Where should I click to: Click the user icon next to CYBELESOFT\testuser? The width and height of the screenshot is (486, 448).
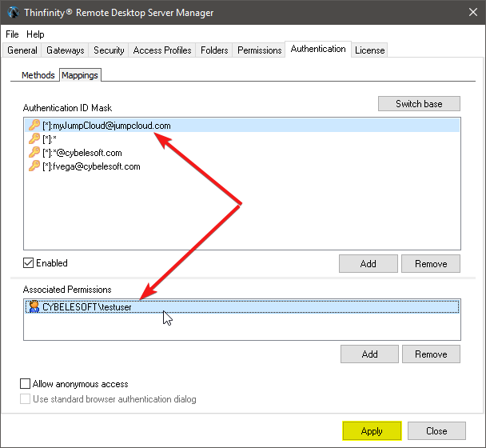34,306
